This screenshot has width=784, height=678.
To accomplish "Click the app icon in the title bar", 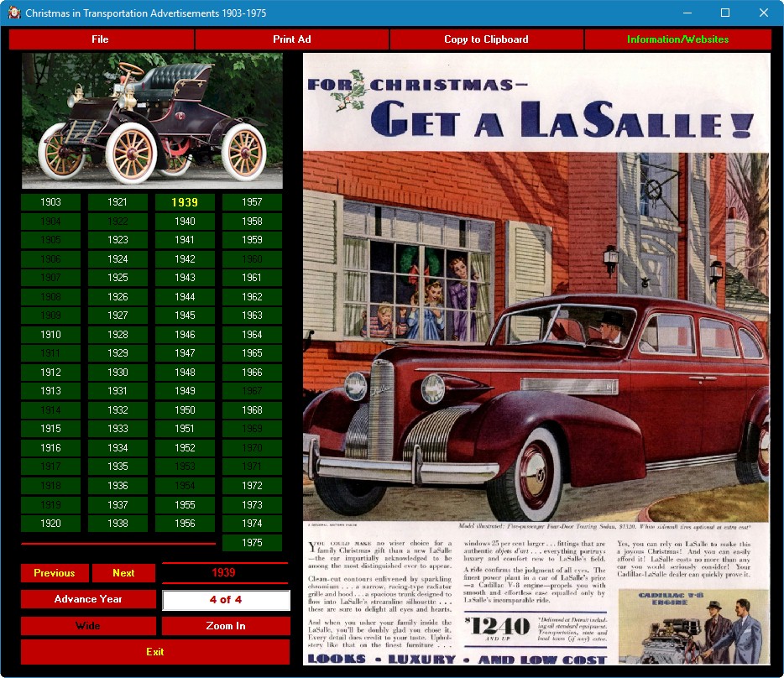I will coord(14,13).
